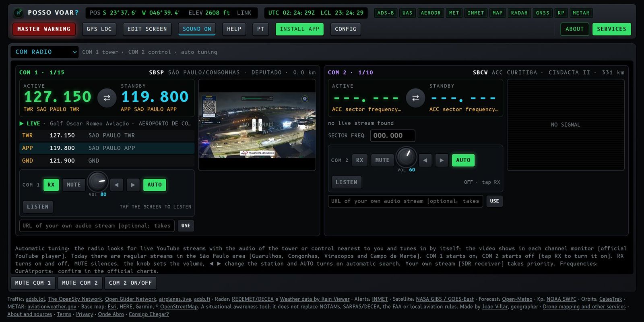Open the ABOUT button

coord(575,29)
